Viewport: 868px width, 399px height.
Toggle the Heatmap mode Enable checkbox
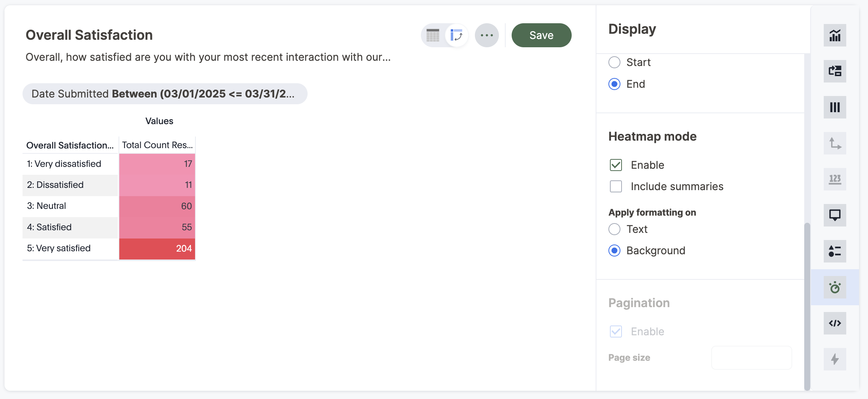point(616,165)
